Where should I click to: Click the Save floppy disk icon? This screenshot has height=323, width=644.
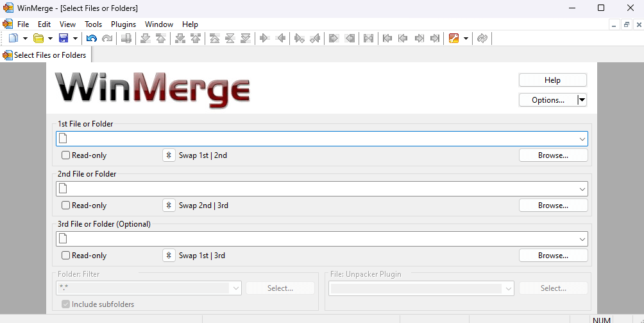64,39
